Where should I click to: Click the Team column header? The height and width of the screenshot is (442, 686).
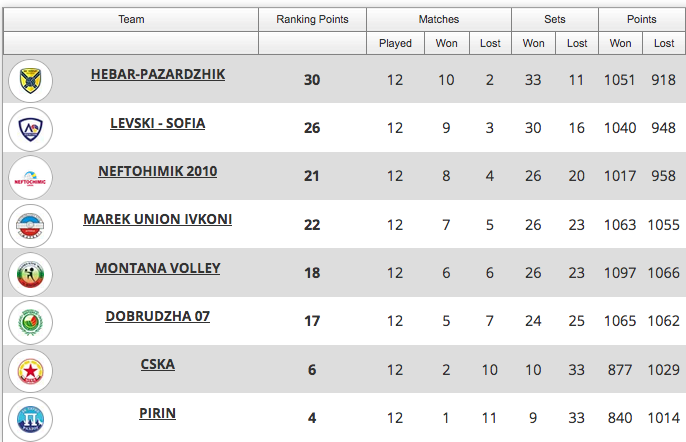click(131, 19)
